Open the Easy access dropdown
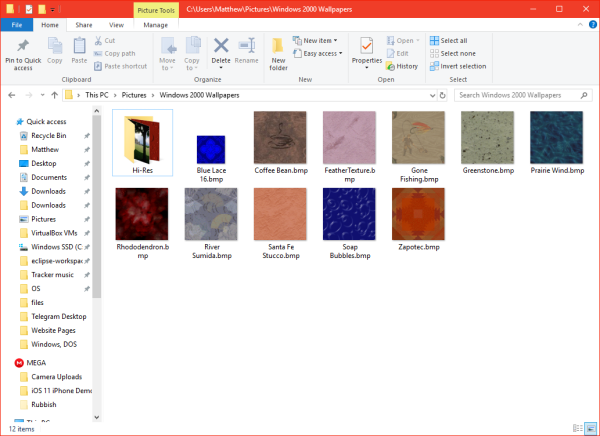The image size is (600, 436). [320, 53]
